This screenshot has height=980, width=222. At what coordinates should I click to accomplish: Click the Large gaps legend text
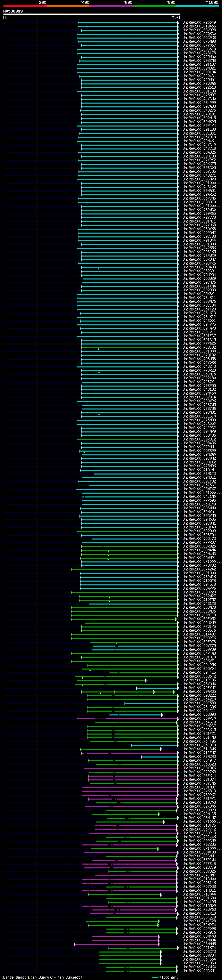click(x=43, y=977)
